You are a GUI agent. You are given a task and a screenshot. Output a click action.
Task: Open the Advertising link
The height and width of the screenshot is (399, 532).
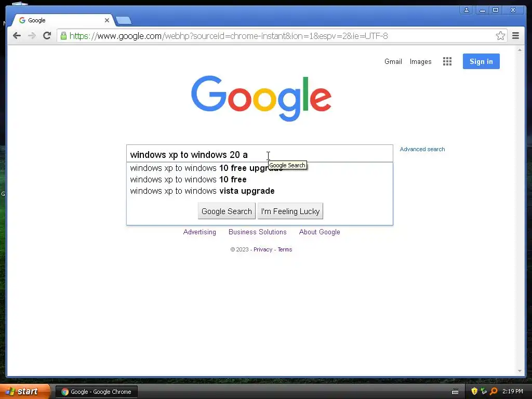pyautogui.click(x=199, y=232)
